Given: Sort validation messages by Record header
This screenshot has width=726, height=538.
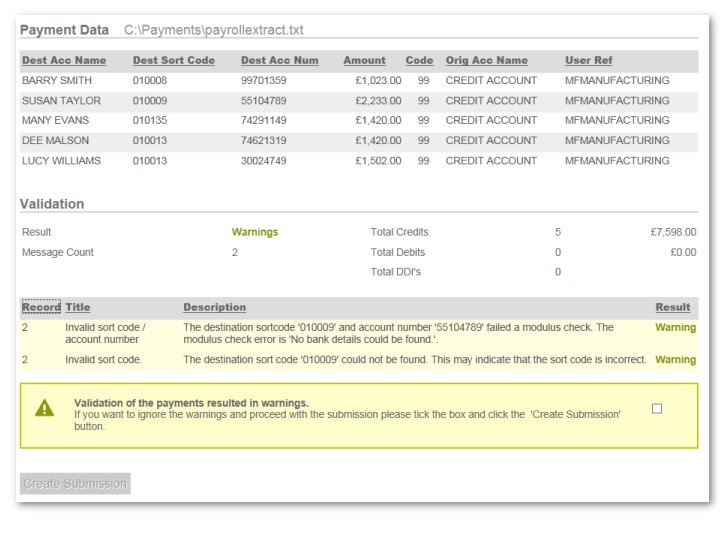Looking at the screenshot, I should click(x=41, y=307).
